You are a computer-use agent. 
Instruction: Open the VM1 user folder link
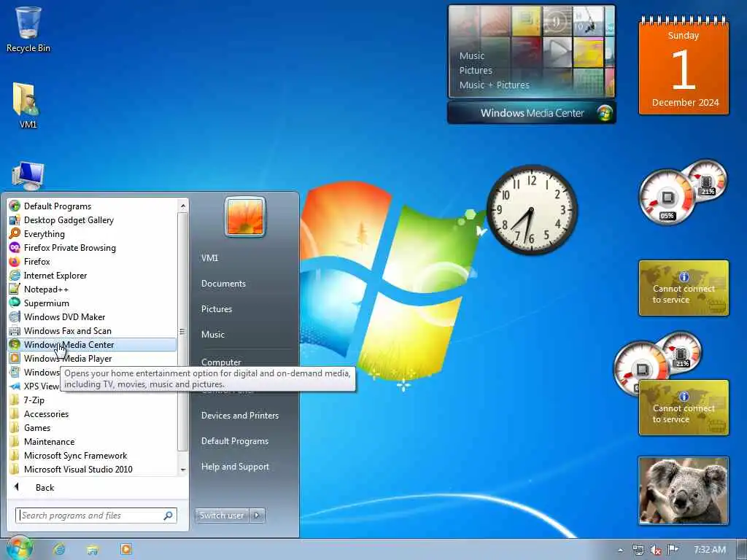point(209,257)
